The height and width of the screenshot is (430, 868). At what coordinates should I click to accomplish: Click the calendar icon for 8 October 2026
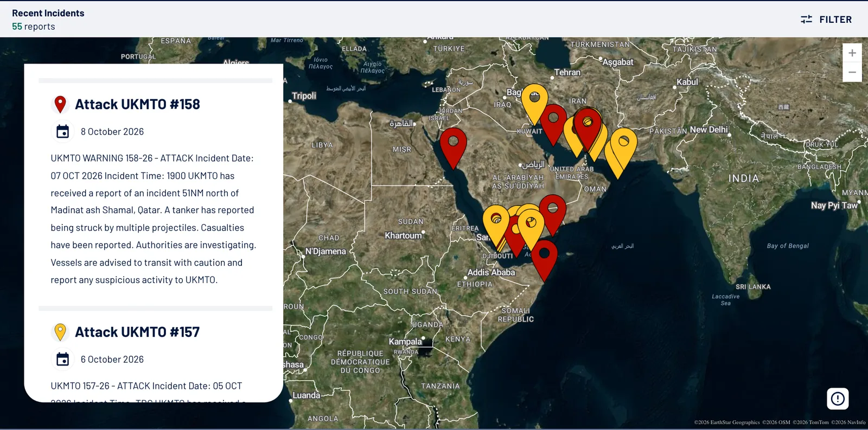pos(62,132)
